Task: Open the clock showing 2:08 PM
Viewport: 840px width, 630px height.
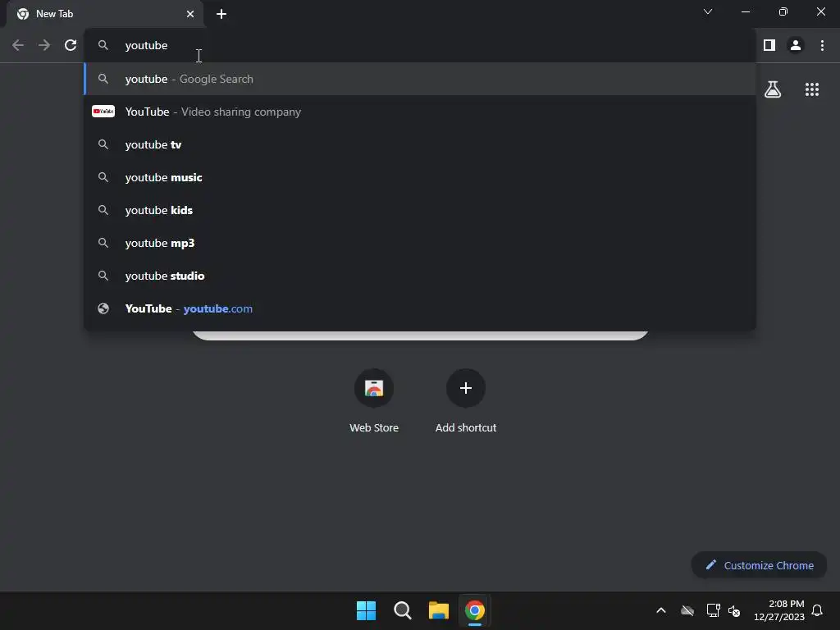Action: click(x=779, y=610)
